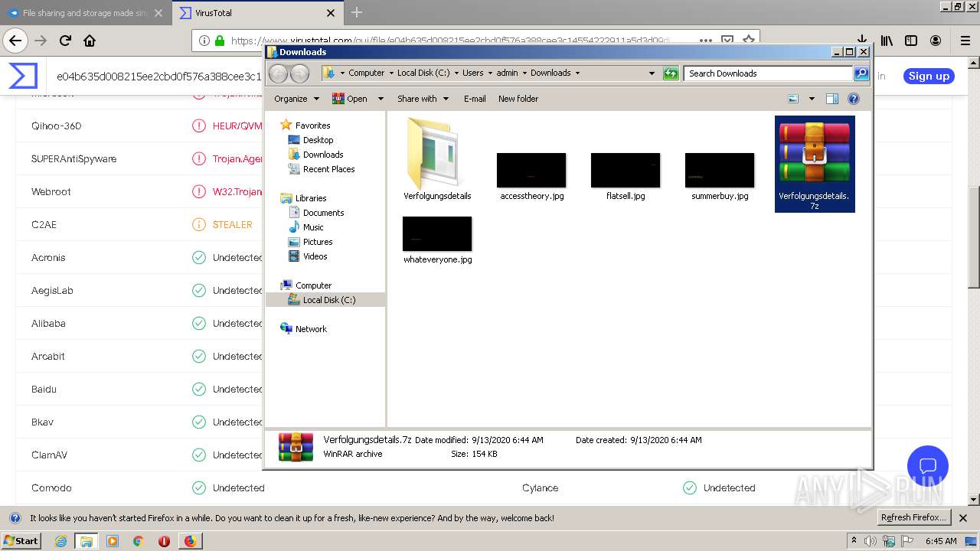Image resolution: width=980 pixels, height=551 pixels.
Task: Expand the views dropdown arrow
Action: coord(812,99)
